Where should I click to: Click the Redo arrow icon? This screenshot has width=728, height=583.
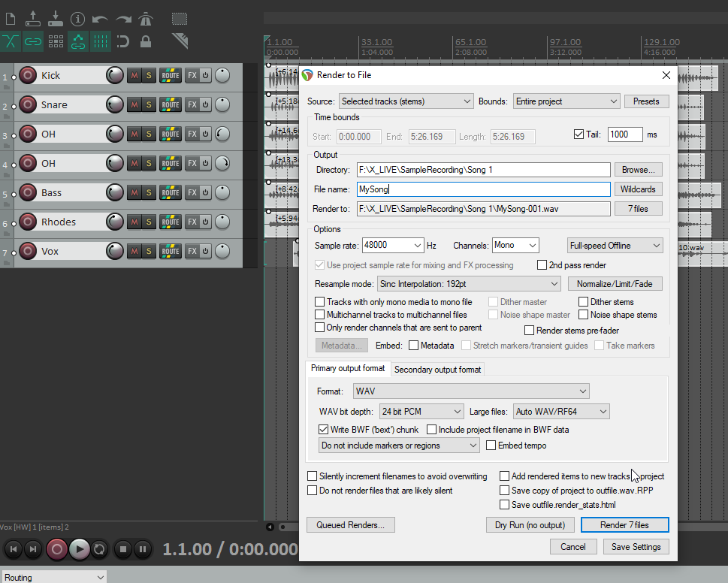[123, 19]
